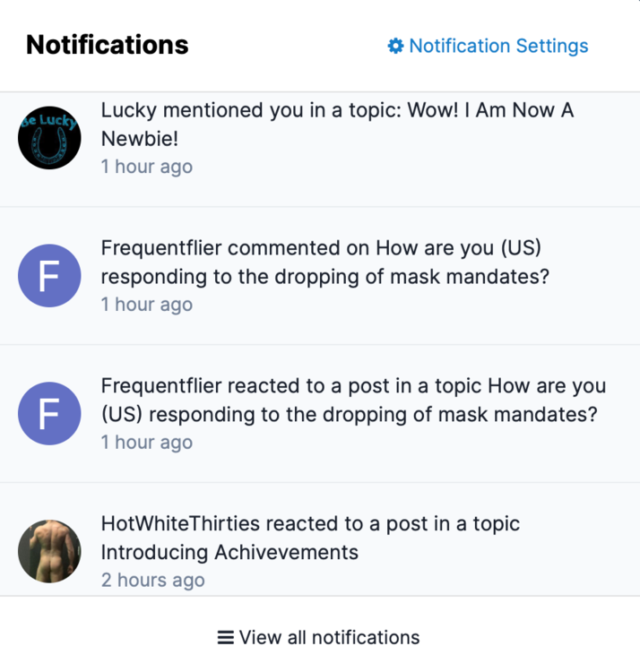Click Frequentflier's avatar on the commented notification
Screen dimensions: 640x672
pyautogui.click(x=49, y=276)
